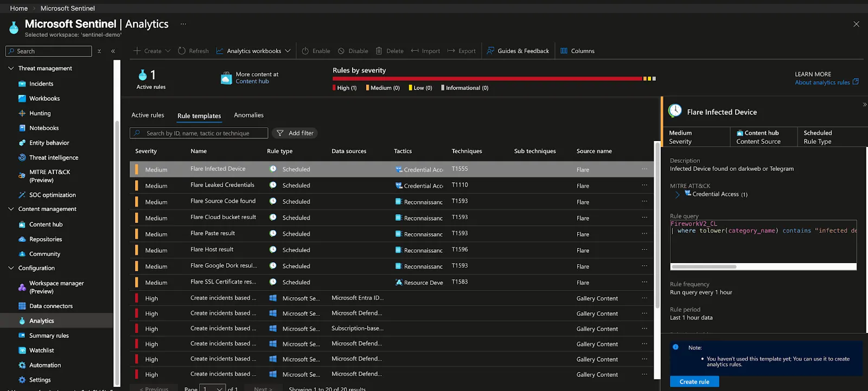This screenshot has width=868, height=391.
Task: Open more options for Flare Leaked Credentials
Action: (x=644, y=185)
